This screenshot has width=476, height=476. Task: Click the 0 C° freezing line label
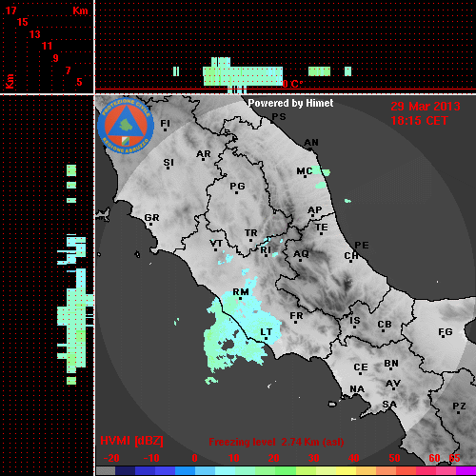coord(292,84)
